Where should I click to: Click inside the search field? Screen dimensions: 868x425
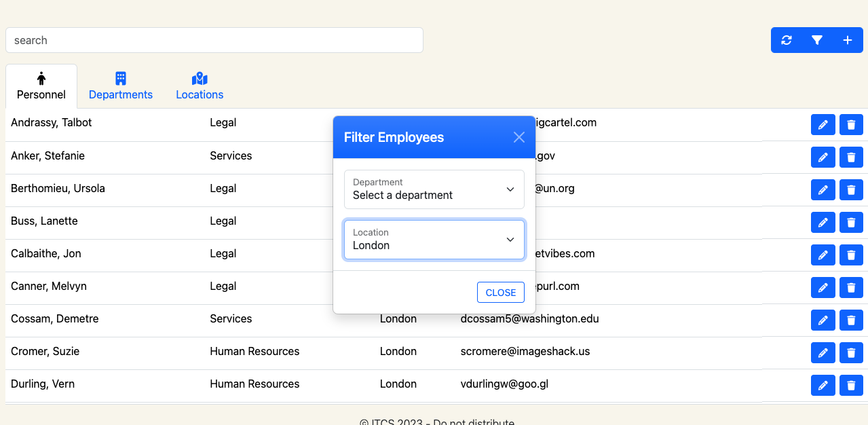click(214, 40)
